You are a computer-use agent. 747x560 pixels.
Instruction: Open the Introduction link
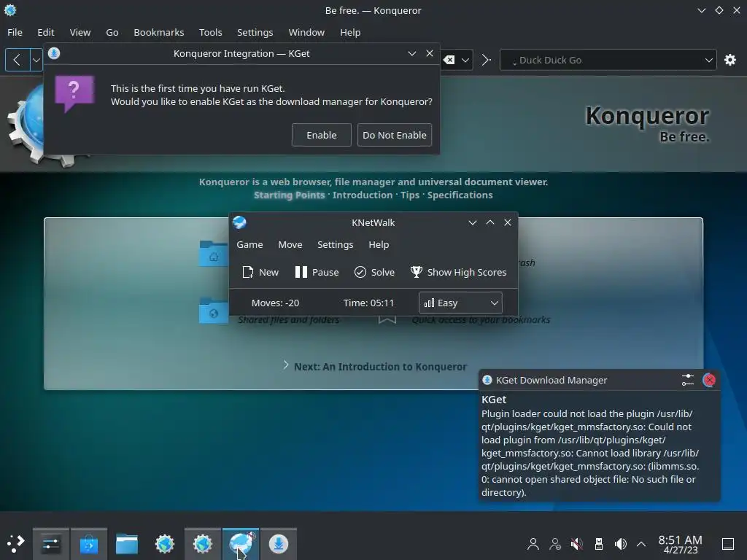(363, 195)
